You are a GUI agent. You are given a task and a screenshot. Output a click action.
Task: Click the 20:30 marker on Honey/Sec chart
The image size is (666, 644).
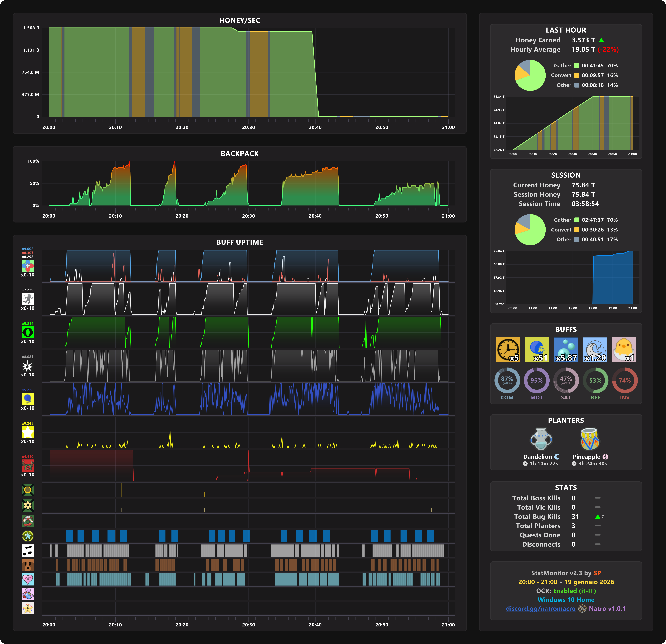click(x=248, y=127)
